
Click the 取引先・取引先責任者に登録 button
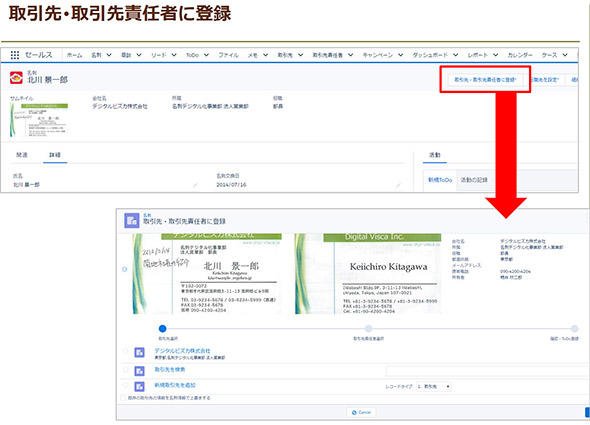point(485,79)
